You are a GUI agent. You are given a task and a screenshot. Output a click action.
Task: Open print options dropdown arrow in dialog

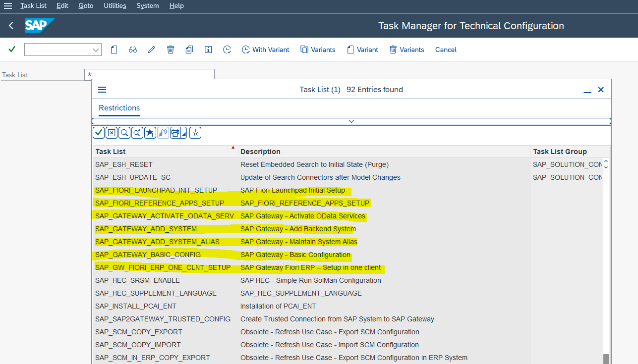[x=183, y=134]
